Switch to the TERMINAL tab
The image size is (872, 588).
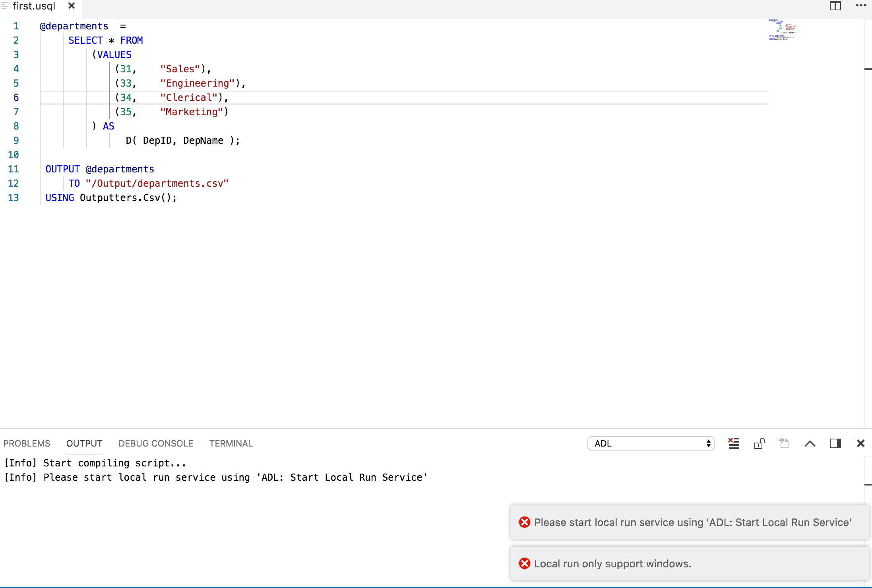coord(231,443)
